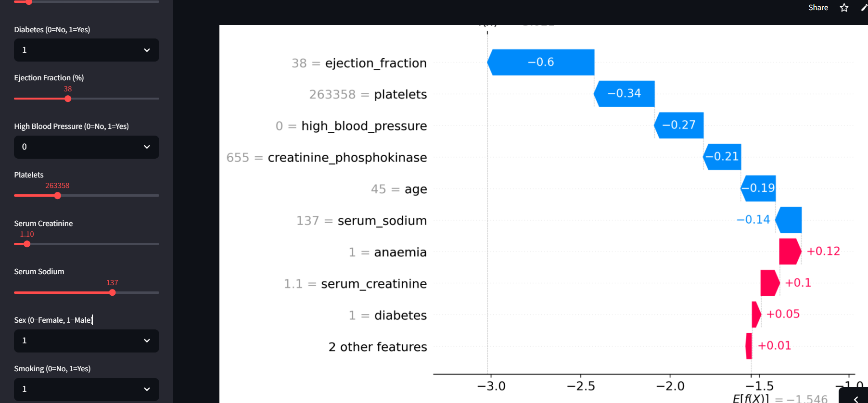
Task: Open the Sex selection dropdown
Action: [87, 340]
